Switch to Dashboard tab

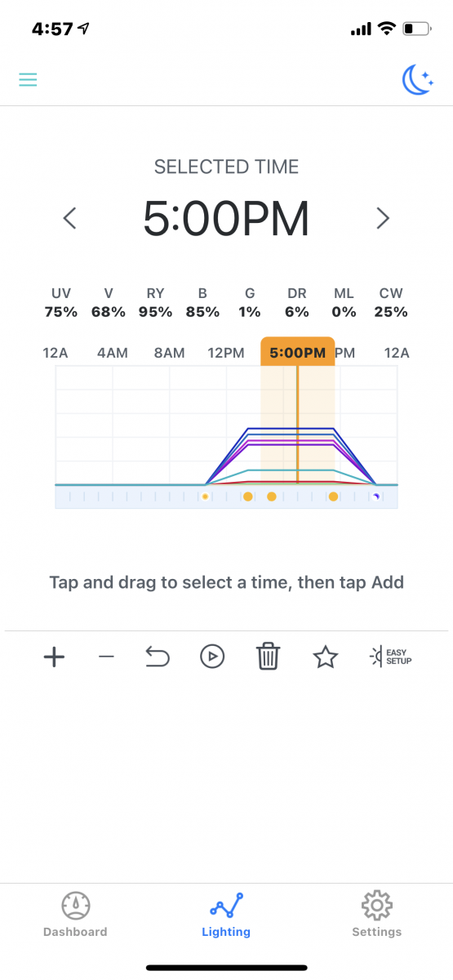pyautogui.click(x=75, y=915)
